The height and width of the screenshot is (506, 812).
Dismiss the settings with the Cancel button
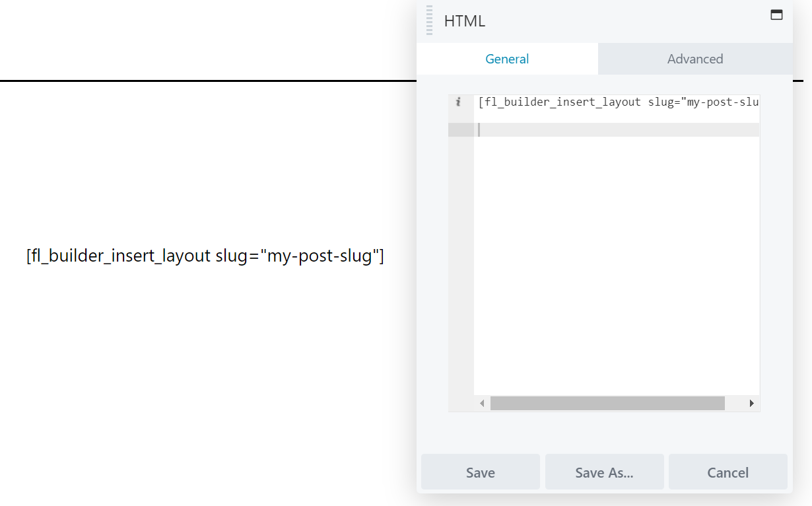(x=727, y=472)
